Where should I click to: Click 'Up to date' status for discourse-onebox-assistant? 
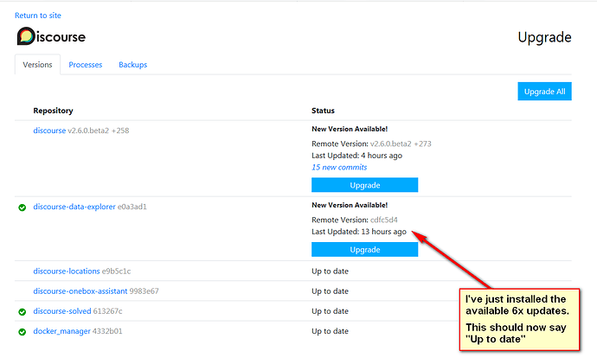(x=331, y=291)
